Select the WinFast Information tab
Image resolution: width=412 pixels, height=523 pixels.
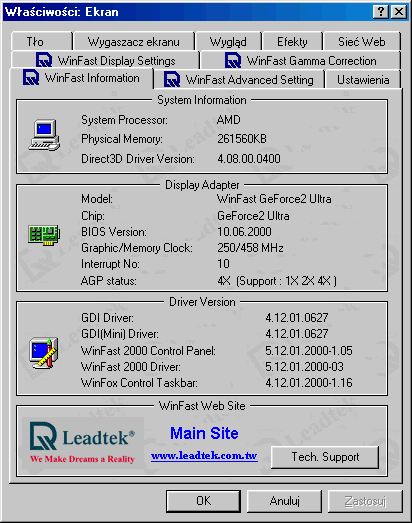pyautogui.click(x=82, y=78)
